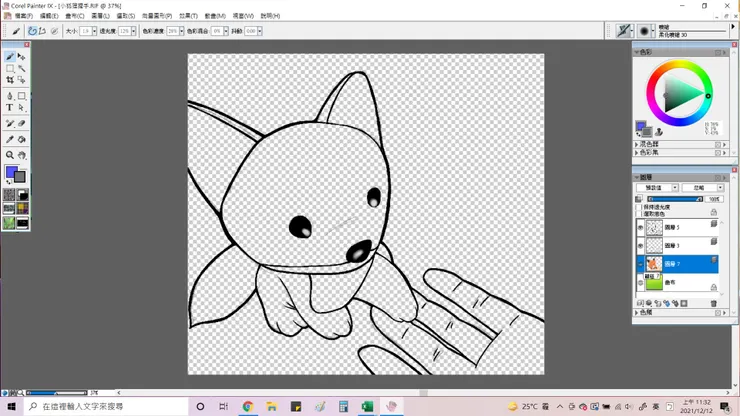740x416 pixels.
Task: Open the Help (H) menu
Action: [270, 16]
